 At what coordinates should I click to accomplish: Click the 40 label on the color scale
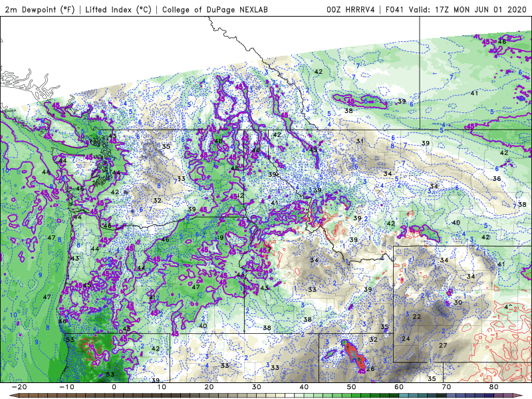point(304,387)
